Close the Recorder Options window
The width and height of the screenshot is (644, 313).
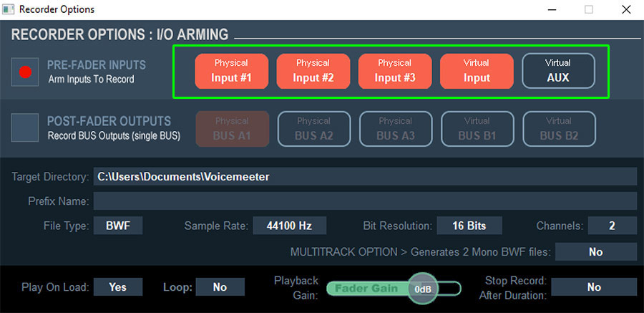click(626, 9)
